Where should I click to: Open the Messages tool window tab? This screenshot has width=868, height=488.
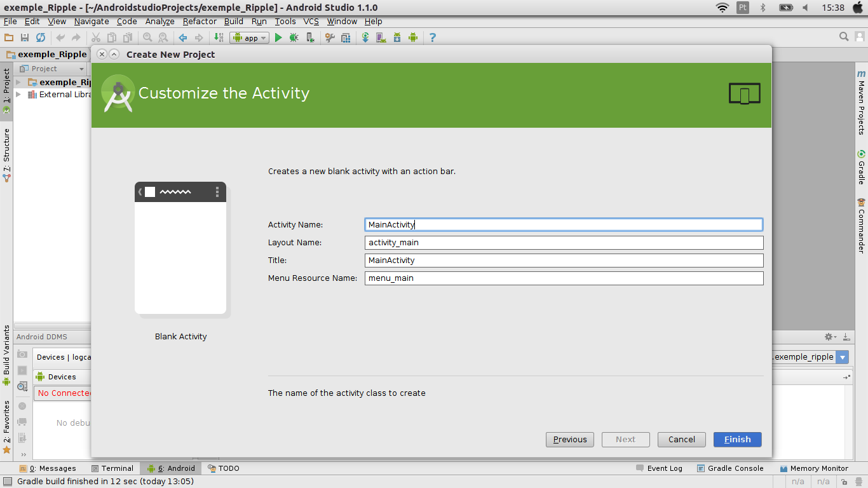click(x=48, y=468)
